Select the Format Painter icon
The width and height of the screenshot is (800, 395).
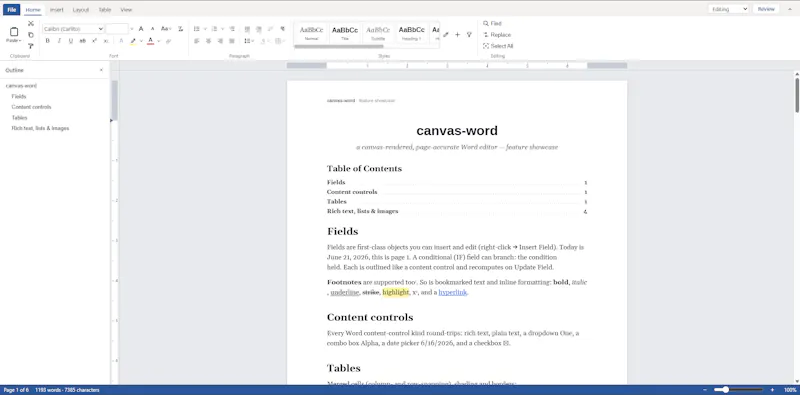31,46
